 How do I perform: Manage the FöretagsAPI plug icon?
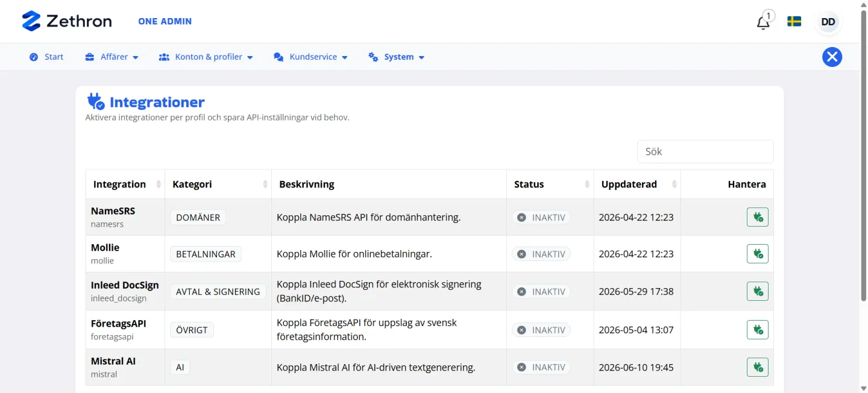point(758,330)
